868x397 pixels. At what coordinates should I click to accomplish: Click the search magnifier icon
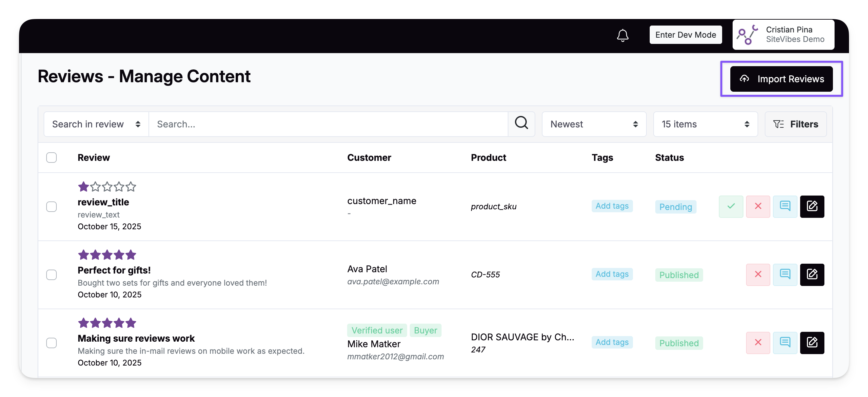(x=521, y=123)
